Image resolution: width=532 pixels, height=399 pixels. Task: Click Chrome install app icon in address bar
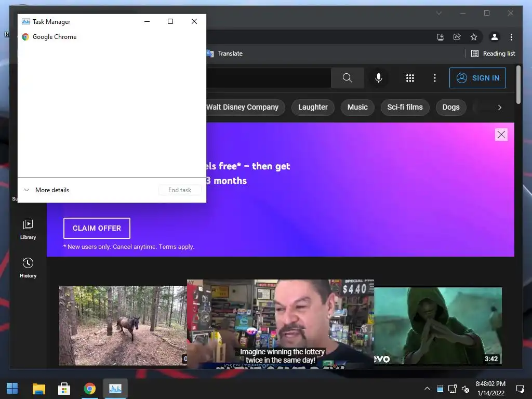tap(441, 37)
